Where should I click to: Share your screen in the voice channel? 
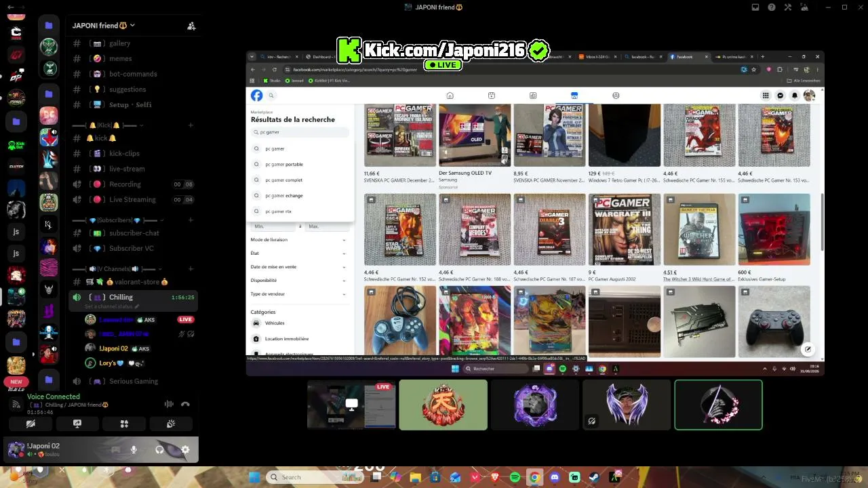(x=77, y=424)
